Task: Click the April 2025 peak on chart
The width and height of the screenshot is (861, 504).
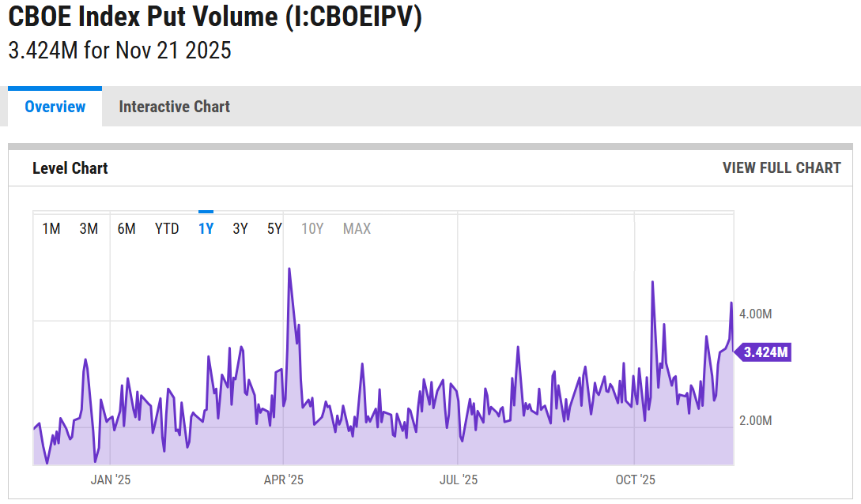Action: 289,269
